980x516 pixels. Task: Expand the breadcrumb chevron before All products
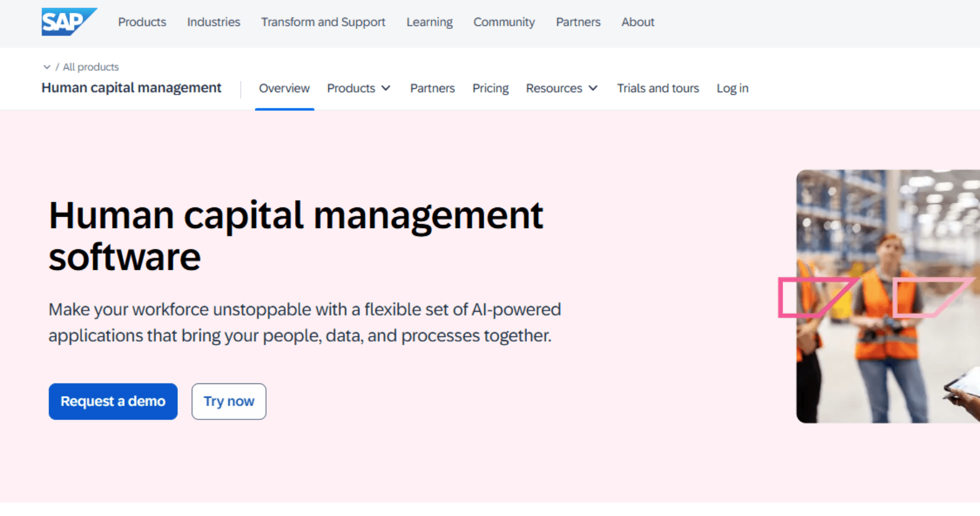pos(47,67)
